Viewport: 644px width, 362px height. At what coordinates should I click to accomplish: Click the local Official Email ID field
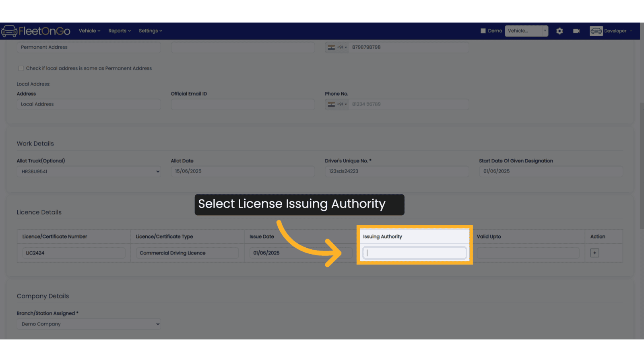(243, 104)
